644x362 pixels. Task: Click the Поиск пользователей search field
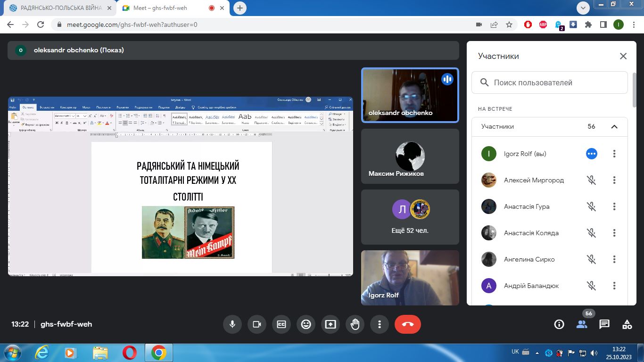coord(550,82)
